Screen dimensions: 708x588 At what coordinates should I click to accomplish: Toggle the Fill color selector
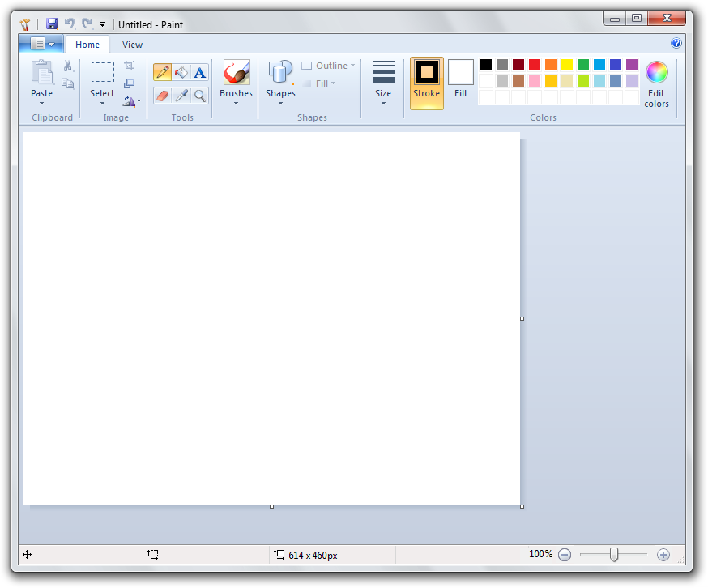pyautogui.click(x=460, y=83)
